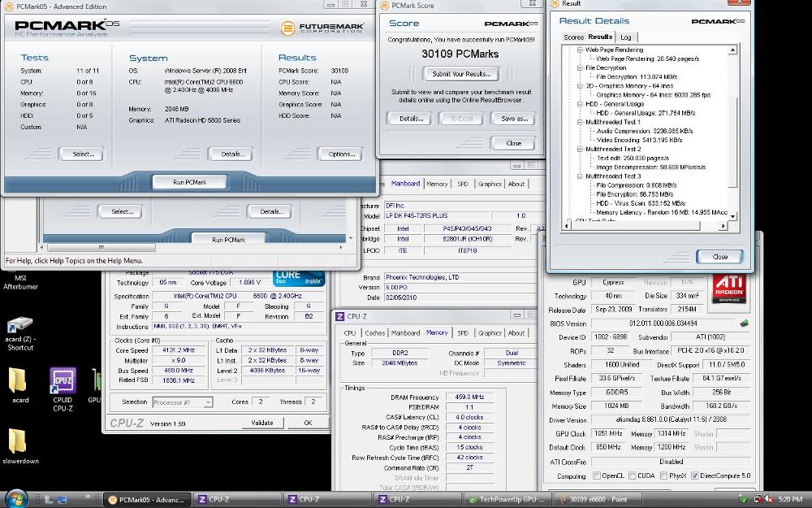This screenshot has height=508, width=812.
Task: Open the Log tab in Result Details
Action: [626, 37]
